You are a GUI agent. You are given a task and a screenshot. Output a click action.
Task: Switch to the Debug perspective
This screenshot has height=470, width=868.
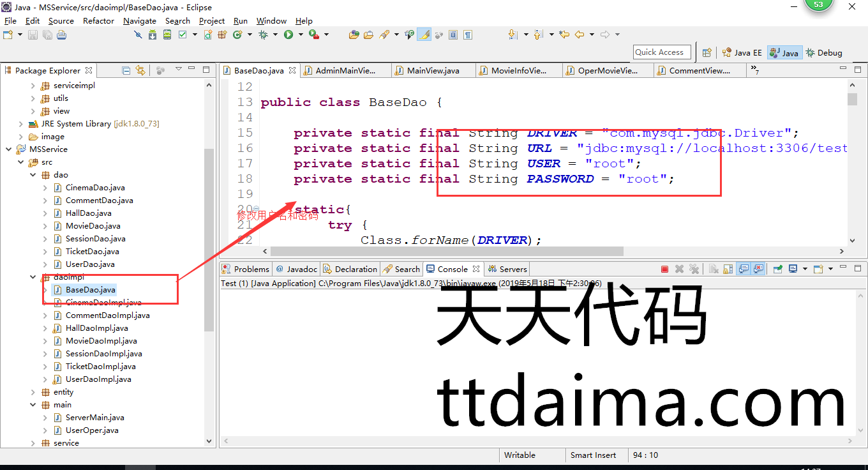[824, 53]
